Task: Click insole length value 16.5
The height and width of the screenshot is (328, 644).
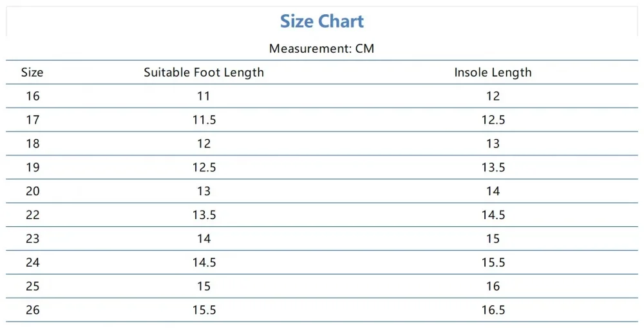Action: click(x=493, y=311)
